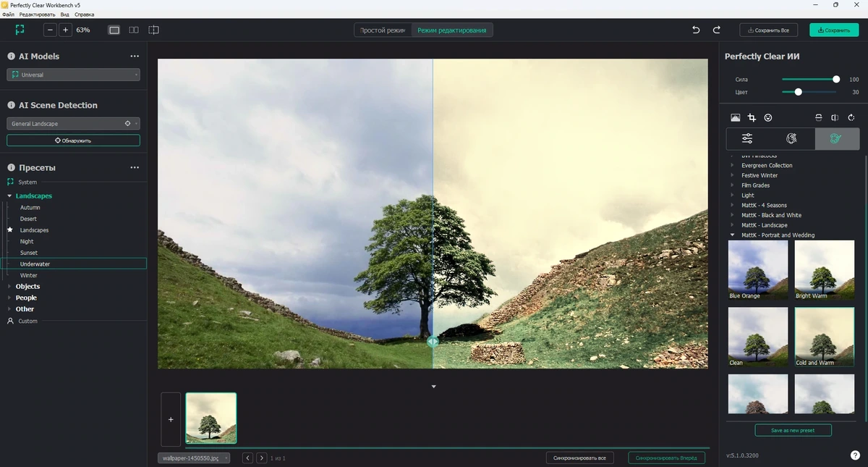Select the Winter preset
868x467 pixels.
tap(29, 275)
